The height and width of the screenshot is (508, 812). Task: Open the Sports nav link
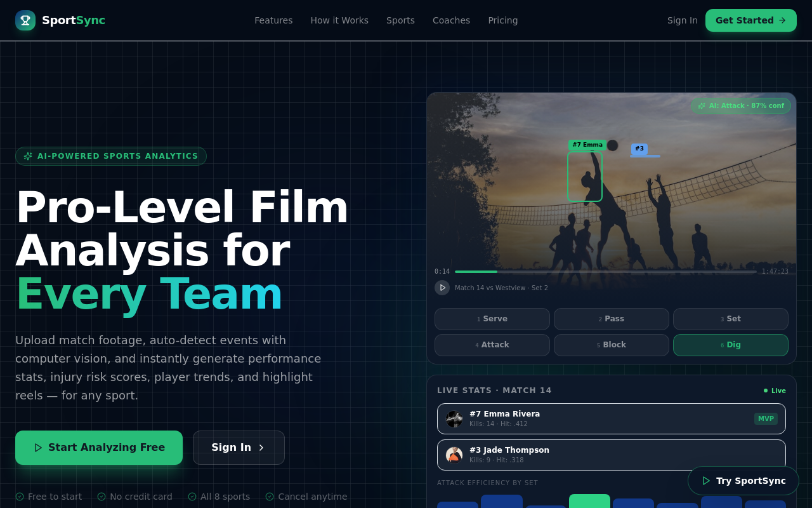(400, 20)
